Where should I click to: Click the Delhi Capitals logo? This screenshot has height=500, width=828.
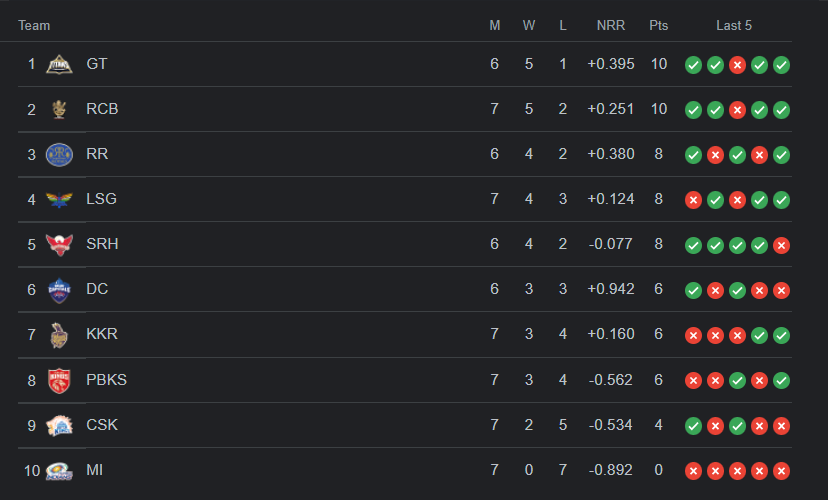[60, 289]
